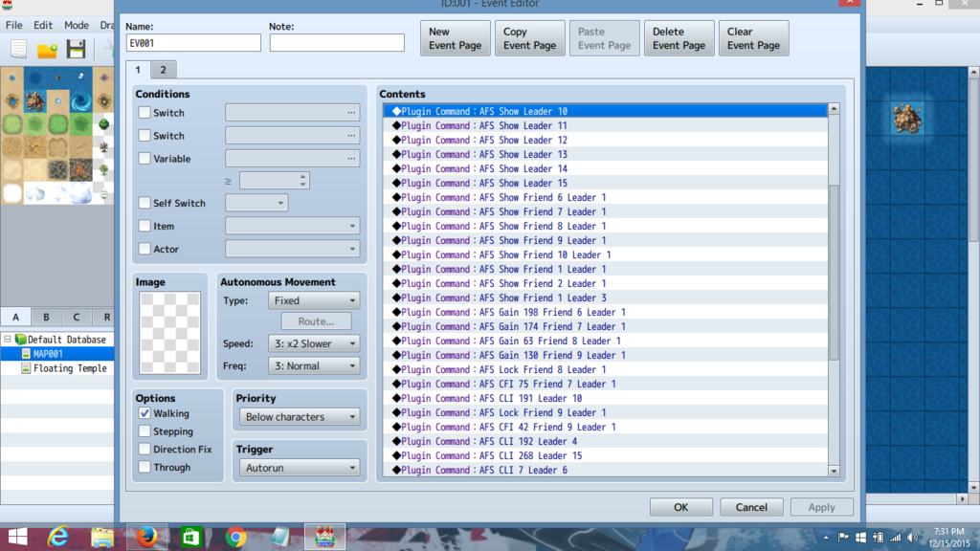This screenshot has width=980, height=551.
Task: Open the Trigger dropdown showing Autorun
Action: (300, 467)
